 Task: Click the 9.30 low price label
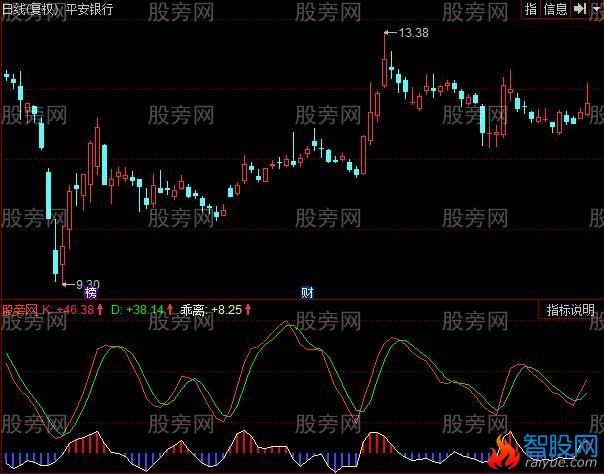pyautogui.click(x=88, y=284)
